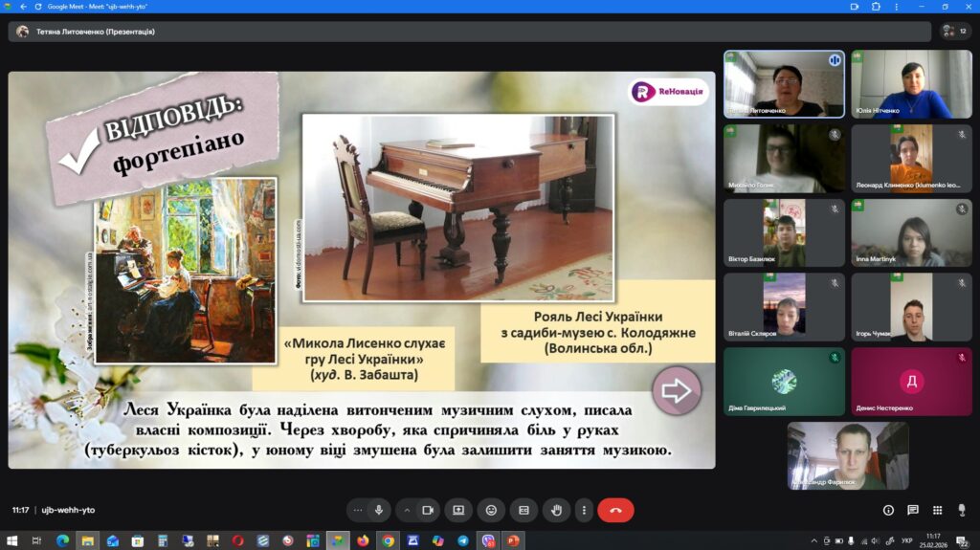
Task: Open the meeting details info icon
Action: click(888, 511)
